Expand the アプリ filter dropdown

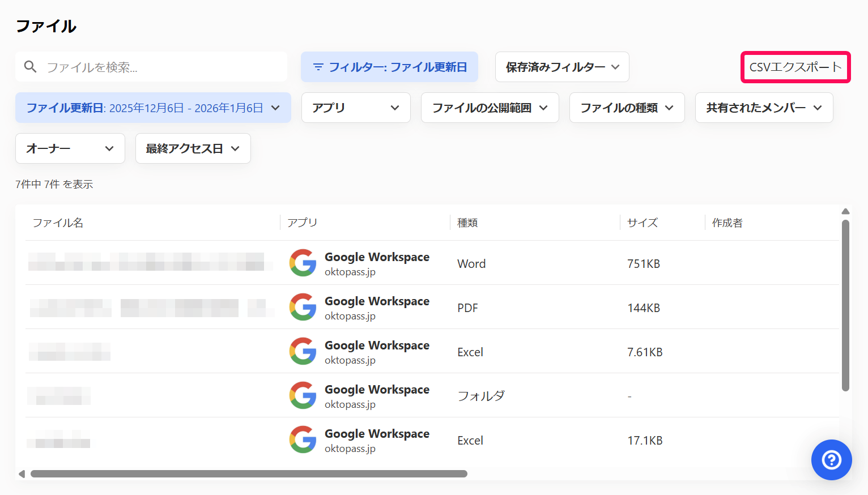[x=356, y=108]
